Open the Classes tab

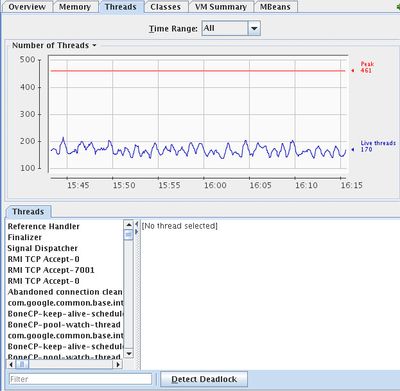tap(165, 7)
